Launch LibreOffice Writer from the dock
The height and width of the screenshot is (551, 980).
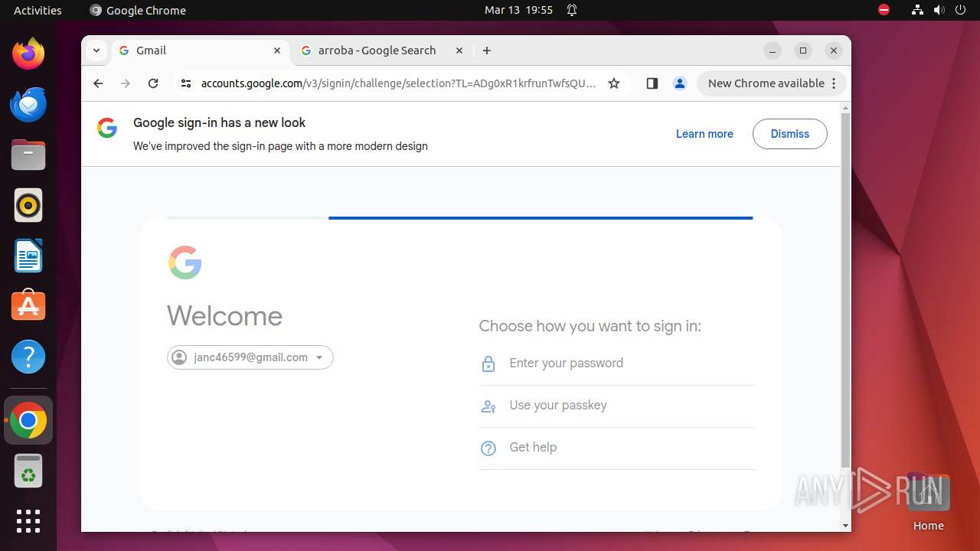tap(28, 256)
